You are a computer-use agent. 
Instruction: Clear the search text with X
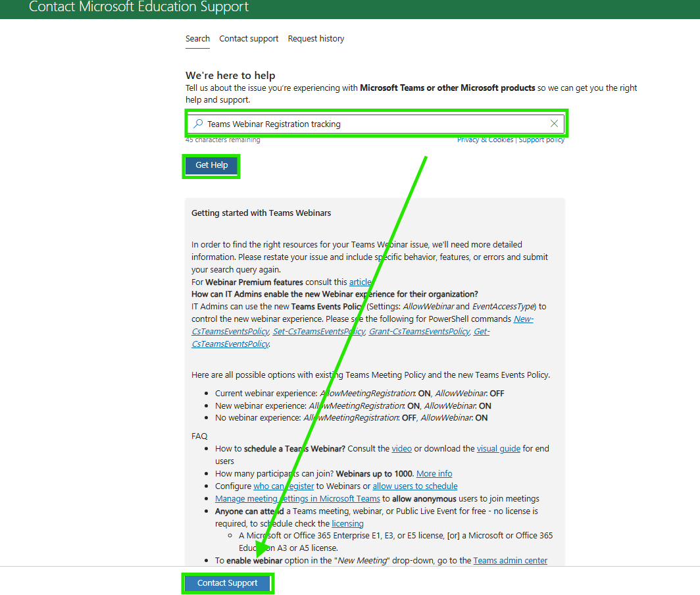(554, 124)
